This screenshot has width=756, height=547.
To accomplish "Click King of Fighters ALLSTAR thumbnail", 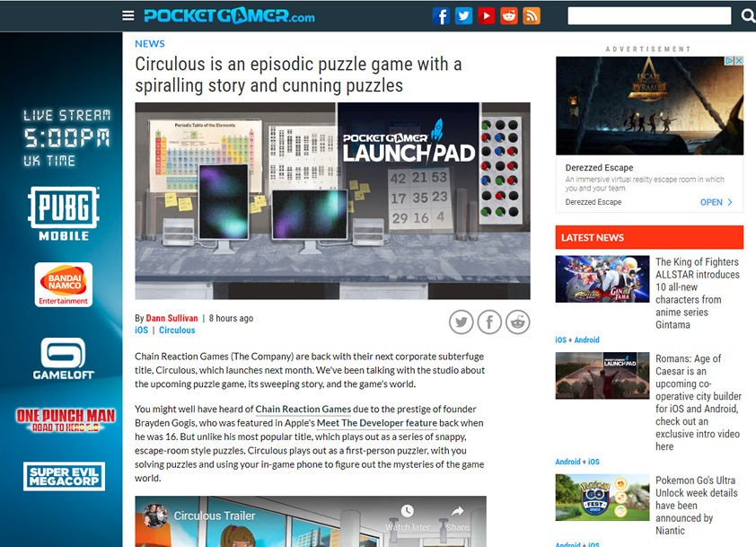I will pyautogui.click(x=602, y=279).
